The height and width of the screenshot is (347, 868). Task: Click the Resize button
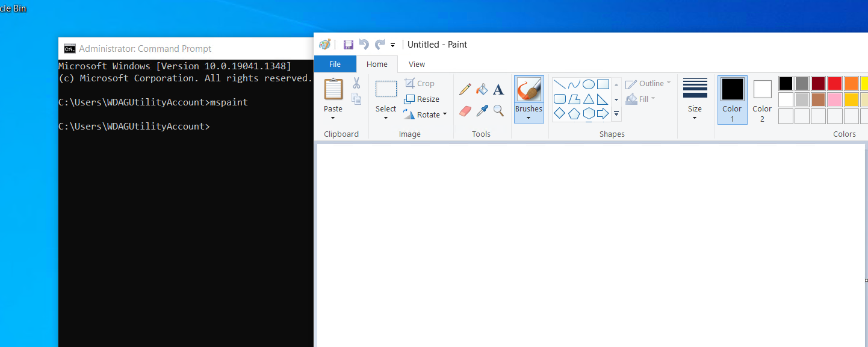coord(422,99)
